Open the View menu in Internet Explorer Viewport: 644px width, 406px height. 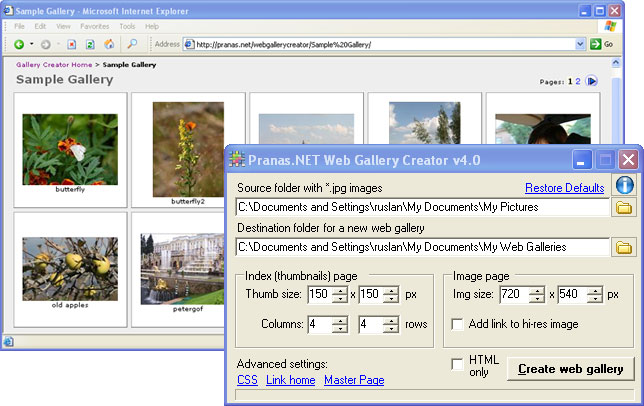(x=63, y=26)
